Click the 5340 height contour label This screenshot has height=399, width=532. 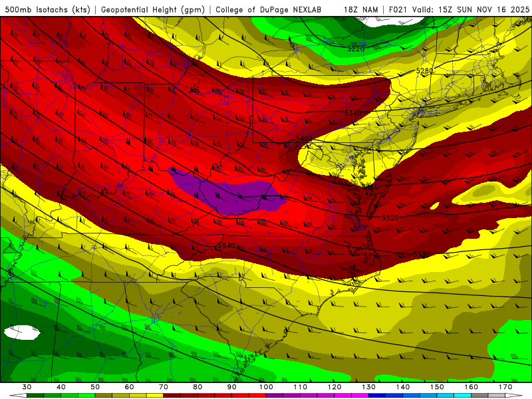(353, 113)
